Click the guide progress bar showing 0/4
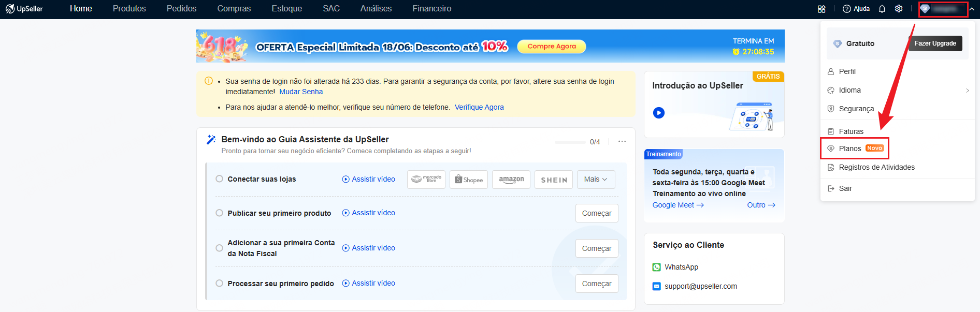Viewport: 980px width, 312px height. (x=570, y=142)
